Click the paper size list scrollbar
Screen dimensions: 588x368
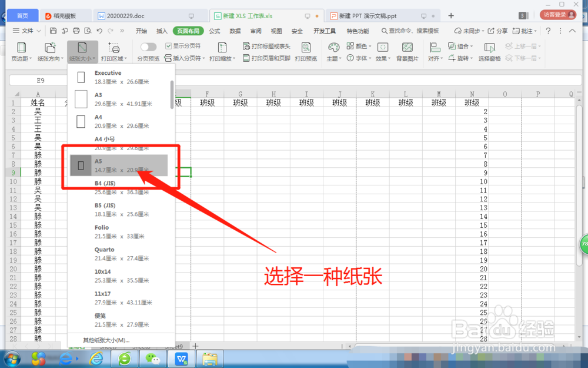point(172,95)
